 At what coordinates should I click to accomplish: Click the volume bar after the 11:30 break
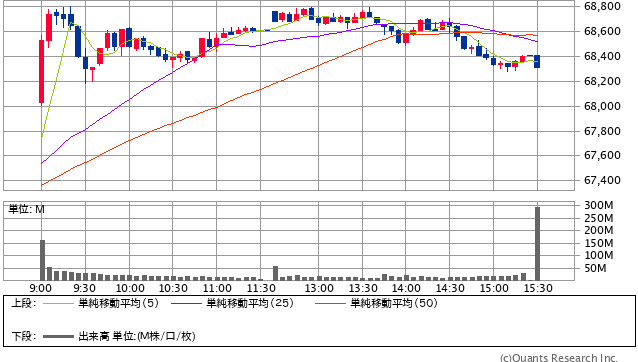point(275,273)
